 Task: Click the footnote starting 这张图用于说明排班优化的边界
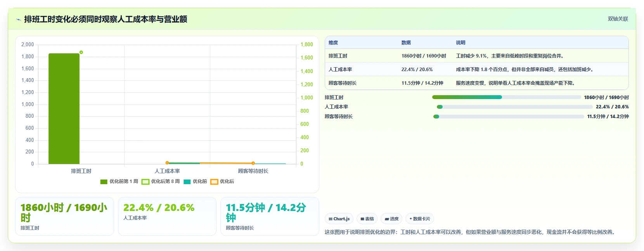pyautogui.click(x=471, y=232)
